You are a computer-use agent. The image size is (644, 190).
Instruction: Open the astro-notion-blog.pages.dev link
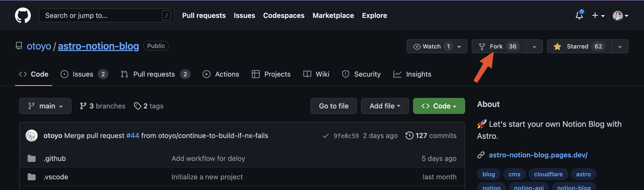538,155
